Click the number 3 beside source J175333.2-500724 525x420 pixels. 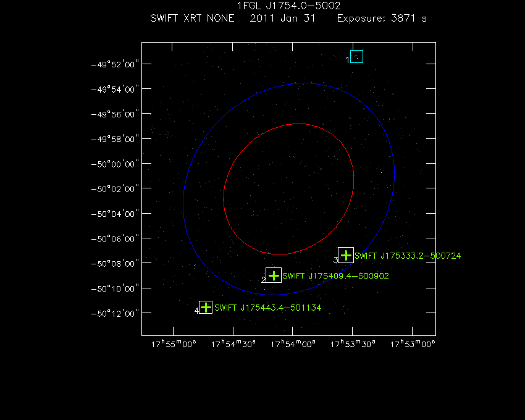336,260
